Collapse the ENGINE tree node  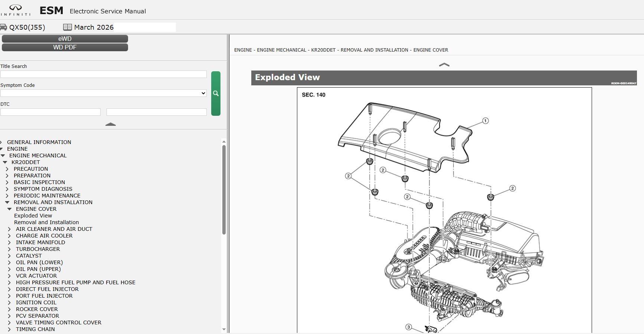[x=1, y=149]
